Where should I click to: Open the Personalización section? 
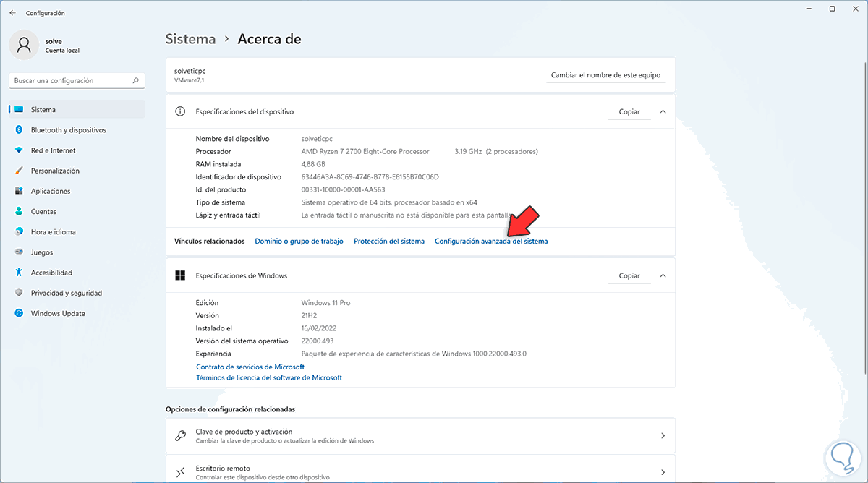pyautogui.click(x=77, y=171)
